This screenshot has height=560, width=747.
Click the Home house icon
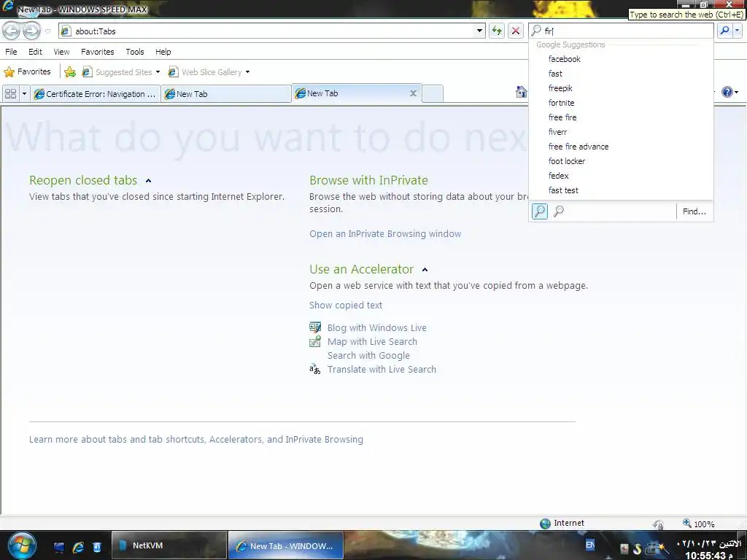click(x=521, y=91)
